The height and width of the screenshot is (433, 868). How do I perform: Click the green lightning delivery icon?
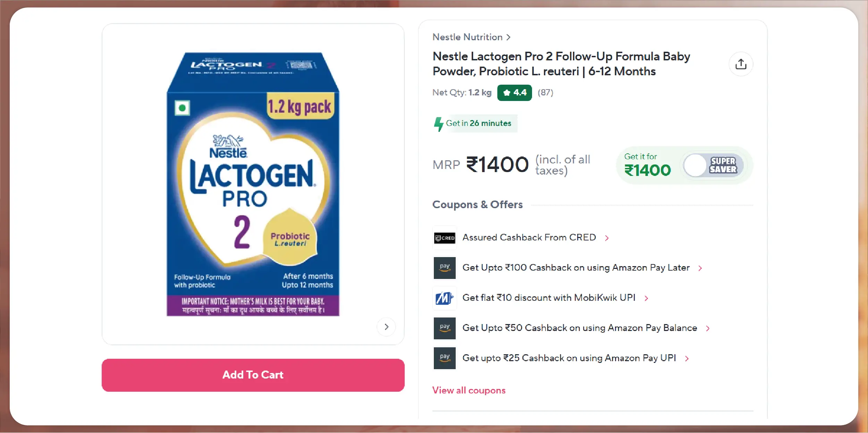pyautogui.click(x=439, y=124)
